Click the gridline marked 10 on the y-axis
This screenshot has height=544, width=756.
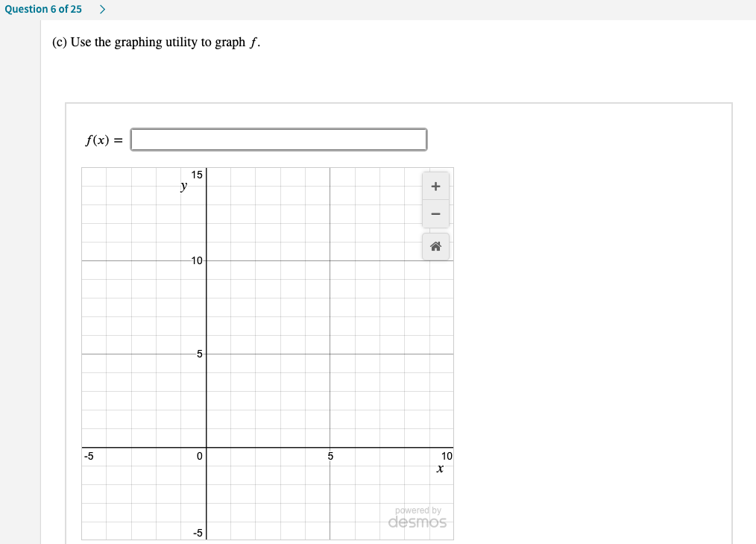pos(196,261)
